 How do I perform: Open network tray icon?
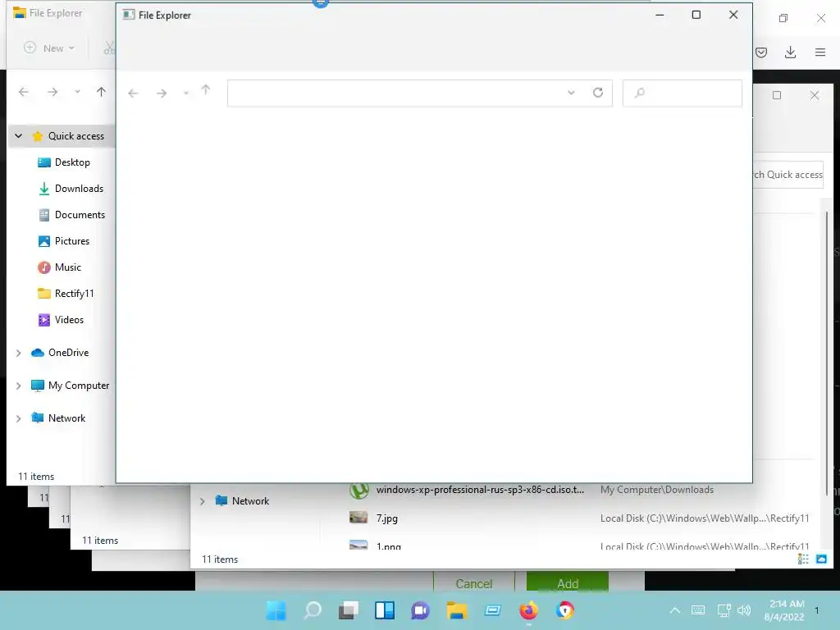[x=724, y=610]
